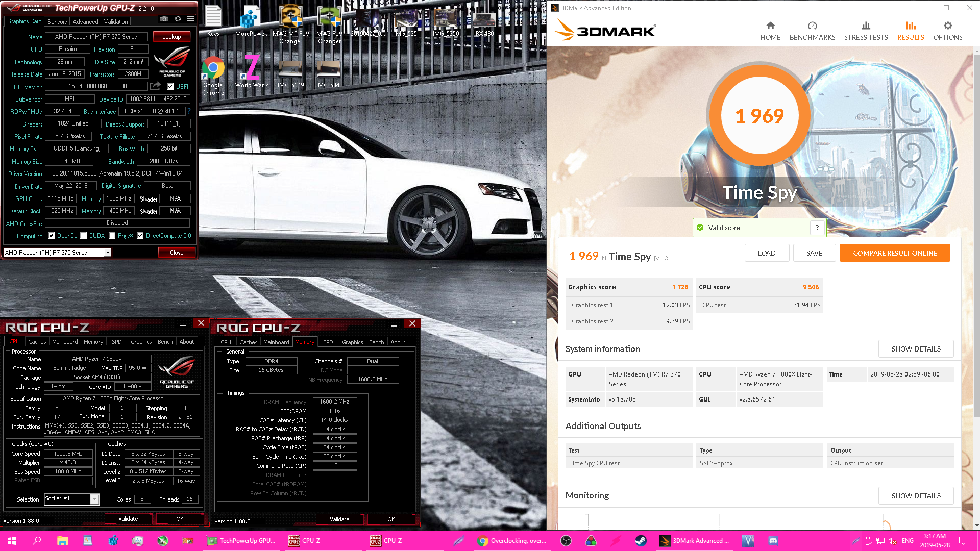Show details for System information
This screenshot has width=980, height=551.
pyautogui.click(x=916, y=349)
